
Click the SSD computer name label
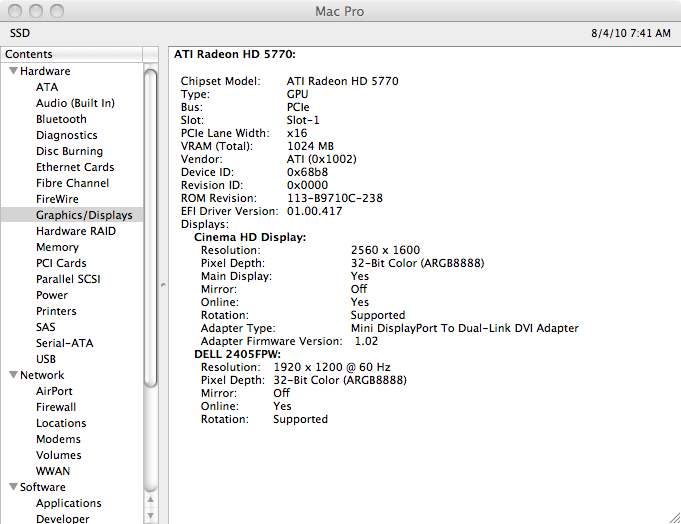click(20, 33)
